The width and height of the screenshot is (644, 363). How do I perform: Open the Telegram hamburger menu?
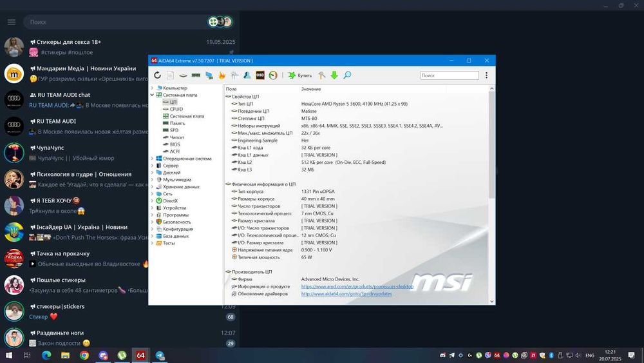click(12, 22)
